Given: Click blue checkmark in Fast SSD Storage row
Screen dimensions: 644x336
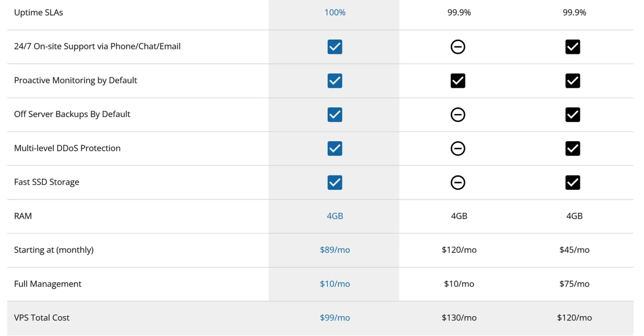Looking at the screenshot, I should 335,182.
